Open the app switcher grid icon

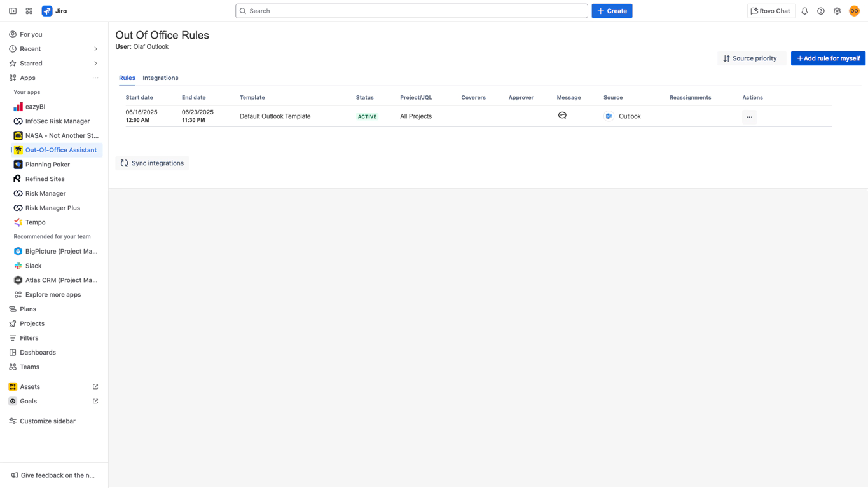[x=29, y=11]
